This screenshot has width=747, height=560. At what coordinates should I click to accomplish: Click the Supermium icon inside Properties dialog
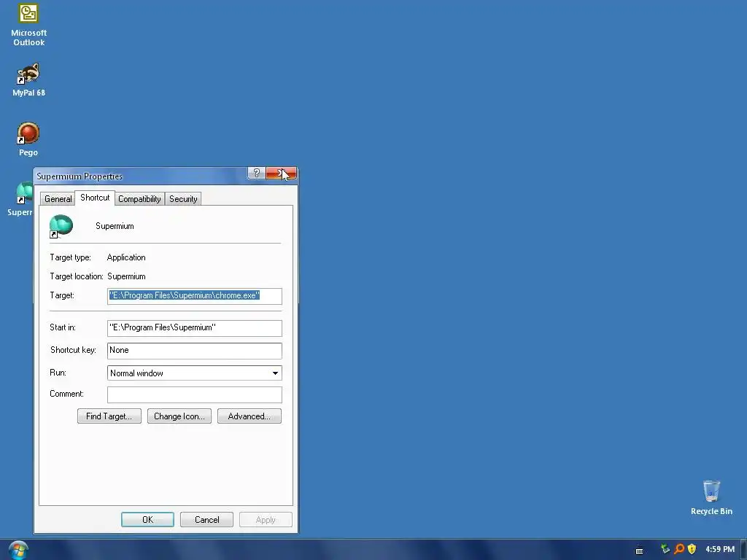[x=61, y=226]
